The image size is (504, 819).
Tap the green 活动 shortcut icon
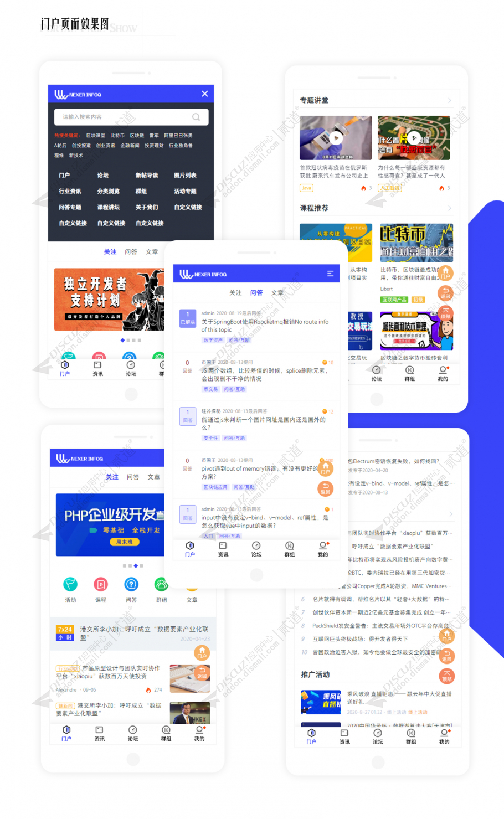pos(70,584)
